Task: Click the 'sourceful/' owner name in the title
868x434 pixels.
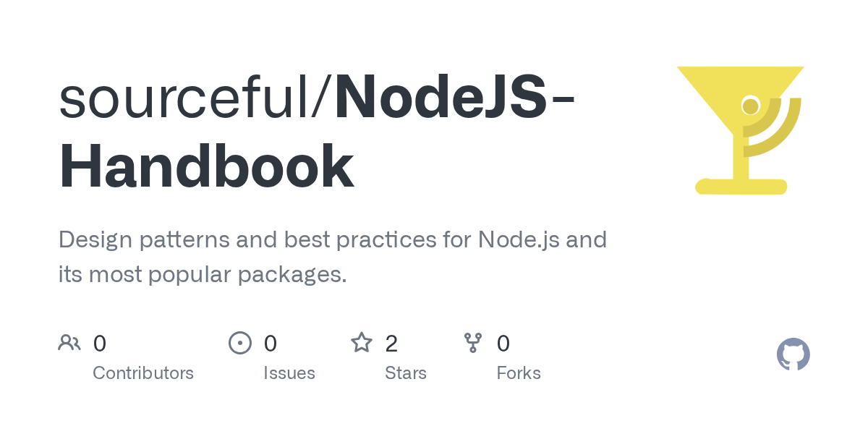Action: coord(195,98)
